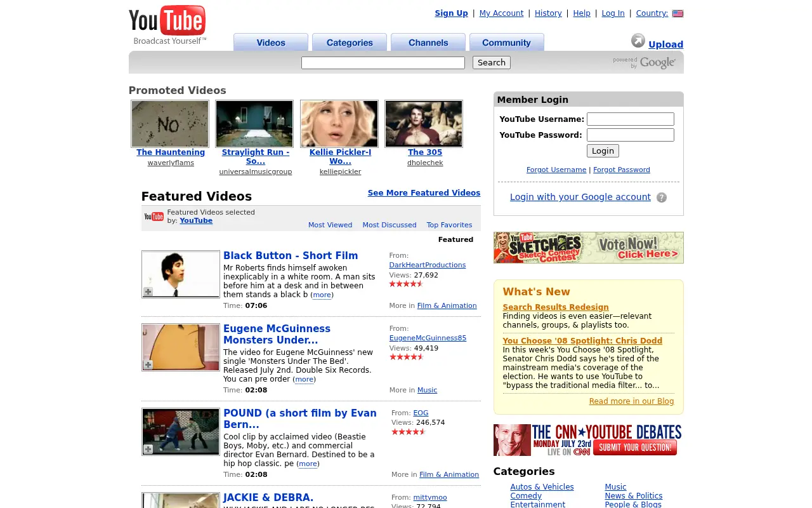
Task: Click Login with your Google account
Action: point(580,197)
